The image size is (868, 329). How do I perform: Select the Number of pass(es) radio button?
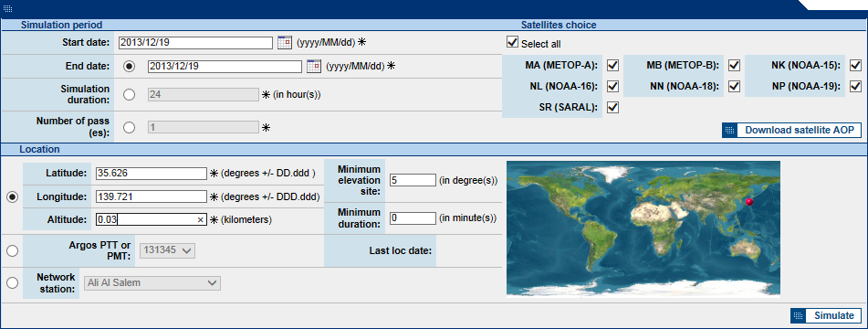tap(129, 127)
